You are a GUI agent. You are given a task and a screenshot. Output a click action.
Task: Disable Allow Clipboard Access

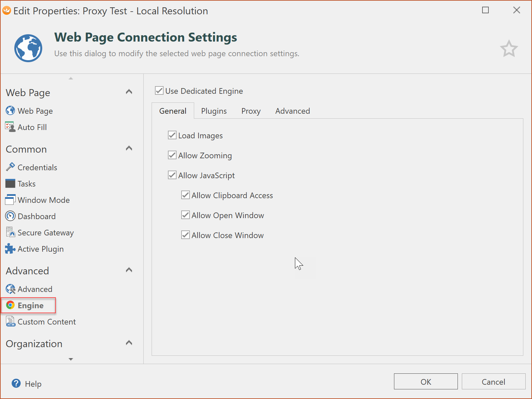(186, 195)
